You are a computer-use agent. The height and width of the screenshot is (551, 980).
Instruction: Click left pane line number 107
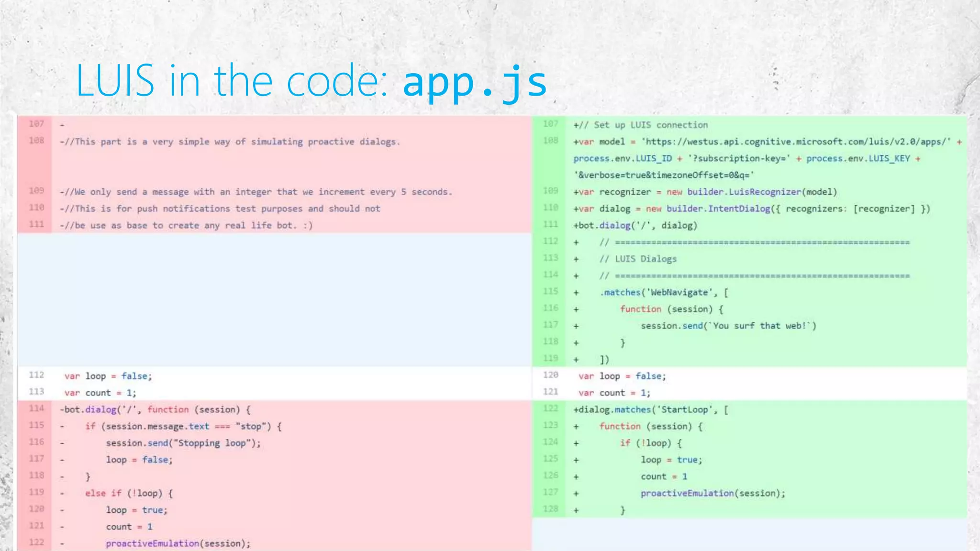(36, 124)
